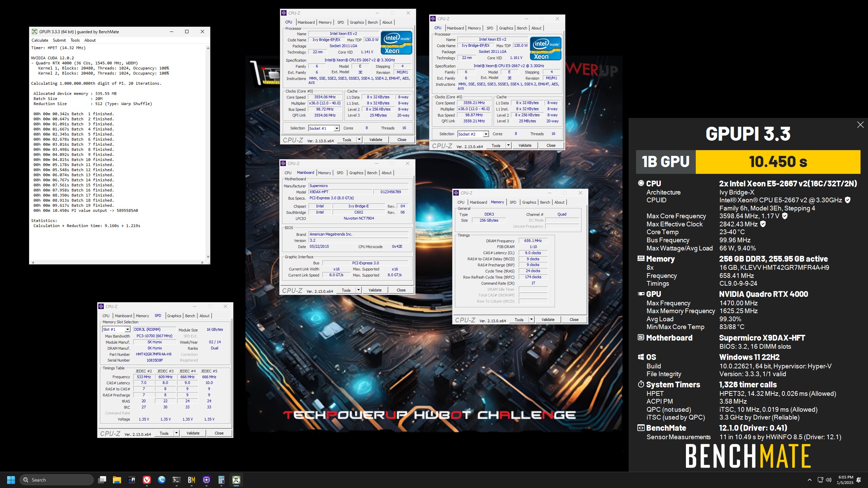Click the scroll-down arrow of GPUPI's vertical scrollbar
Viewport: 868px width, 488px height.
[x=208, y=257]
